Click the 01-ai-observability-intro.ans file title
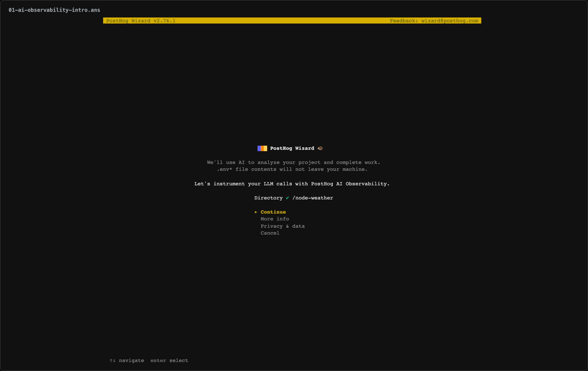Screen dimensions: 588x371 [x=54, y=10]
